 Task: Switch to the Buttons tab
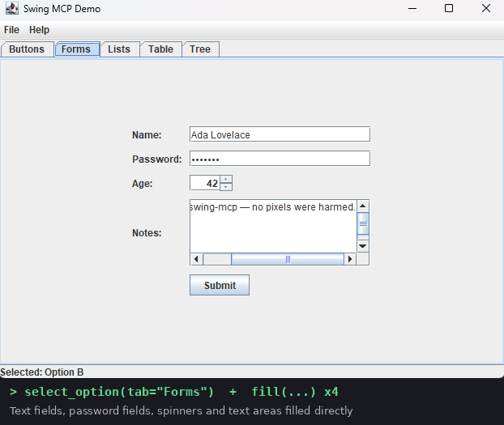pos(27,49)
